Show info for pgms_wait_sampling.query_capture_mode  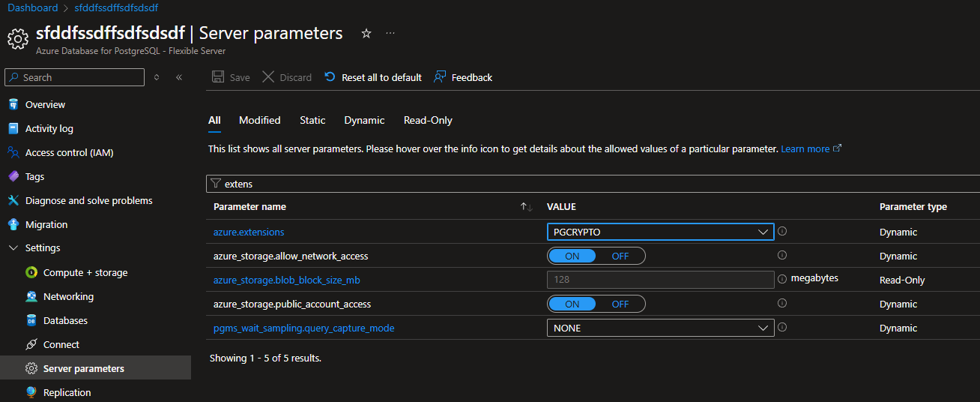tap(782, 327)
